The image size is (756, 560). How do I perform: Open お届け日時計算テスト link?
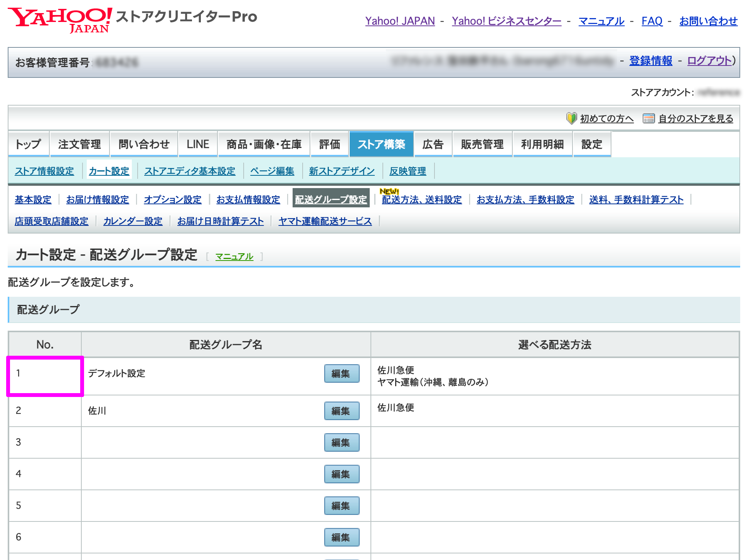[221, 221]
